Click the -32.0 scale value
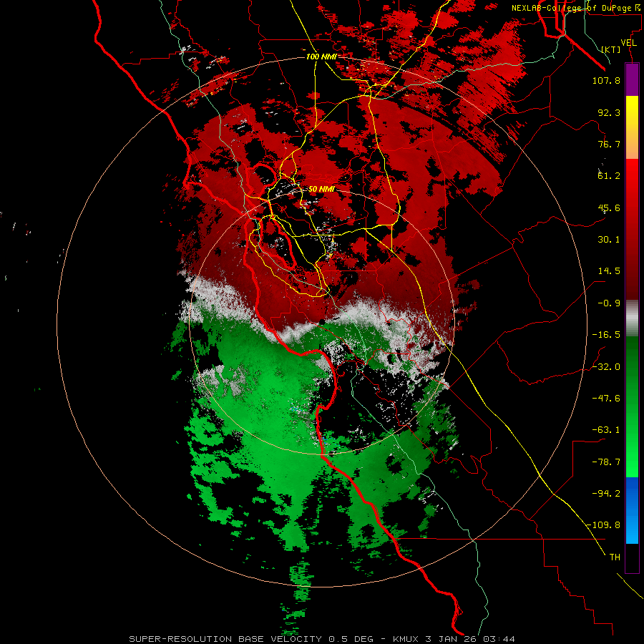Screen dimensions: 644x644 click(x=606, y=367)
